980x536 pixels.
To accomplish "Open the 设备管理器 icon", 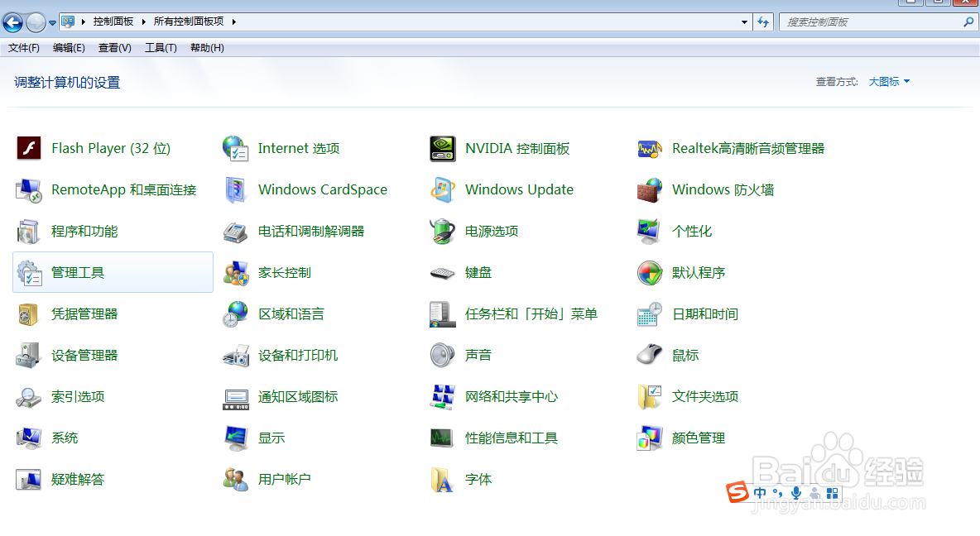I will [29, 356].
